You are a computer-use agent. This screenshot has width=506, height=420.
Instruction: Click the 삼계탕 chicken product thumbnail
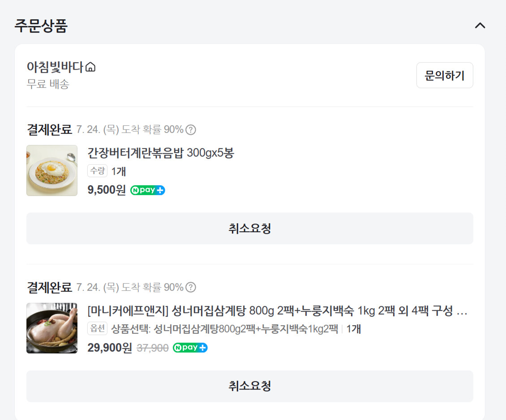coord(52,328)
